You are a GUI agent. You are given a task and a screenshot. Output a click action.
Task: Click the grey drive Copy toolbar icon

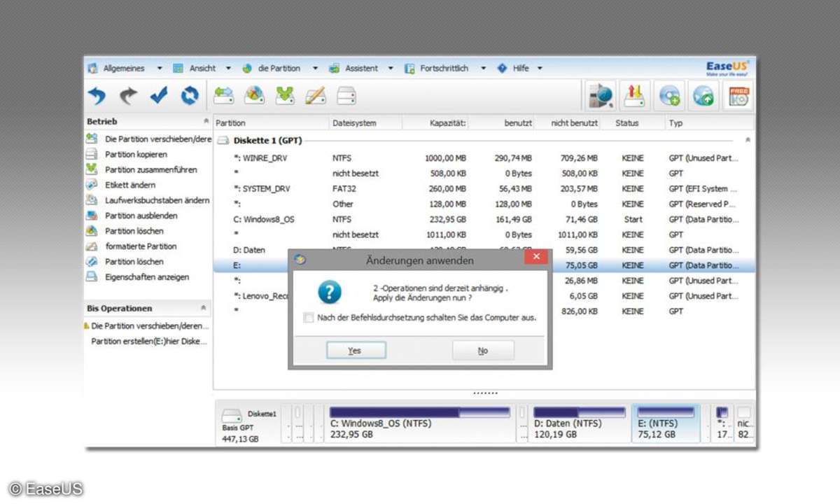(x=346, y=95)
